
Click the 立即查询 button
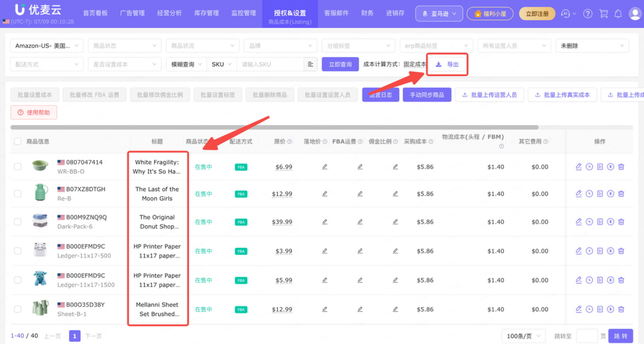pos(340,64)
